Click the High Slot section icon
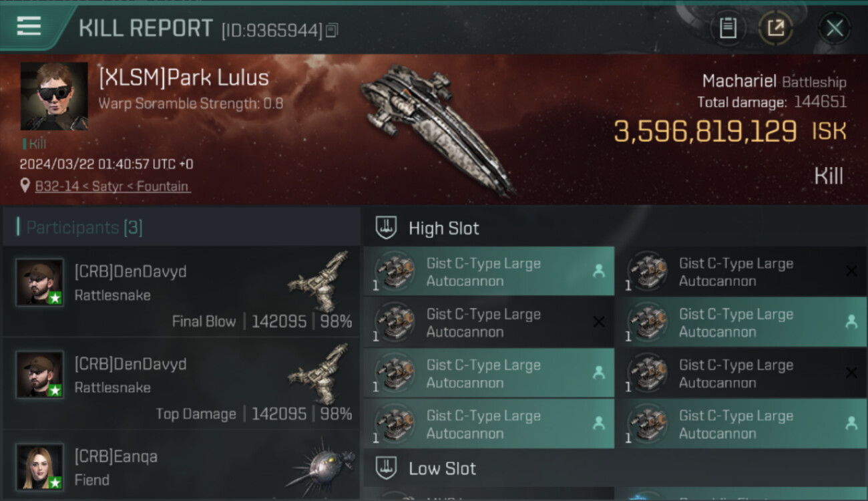Image resolution: width=868 pixels, height=501 pixels. click(387, 228)
